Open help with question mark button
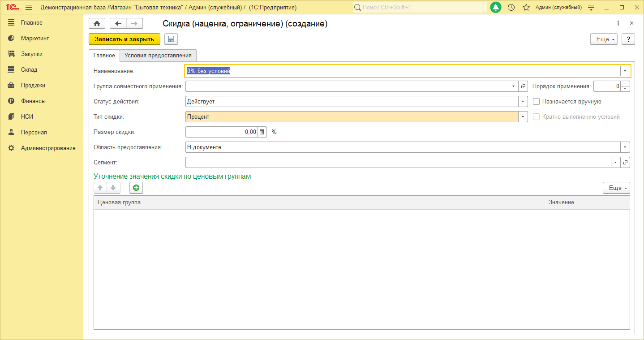The width and height of the screenshot is (644, 340). [628, 39]
